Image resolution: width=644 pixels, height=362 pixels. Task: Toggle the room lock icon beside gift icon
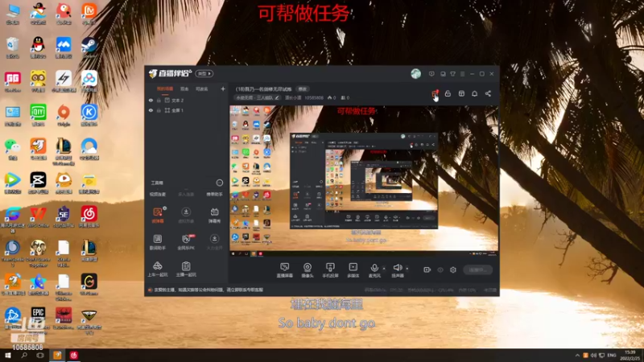point(448,93)
